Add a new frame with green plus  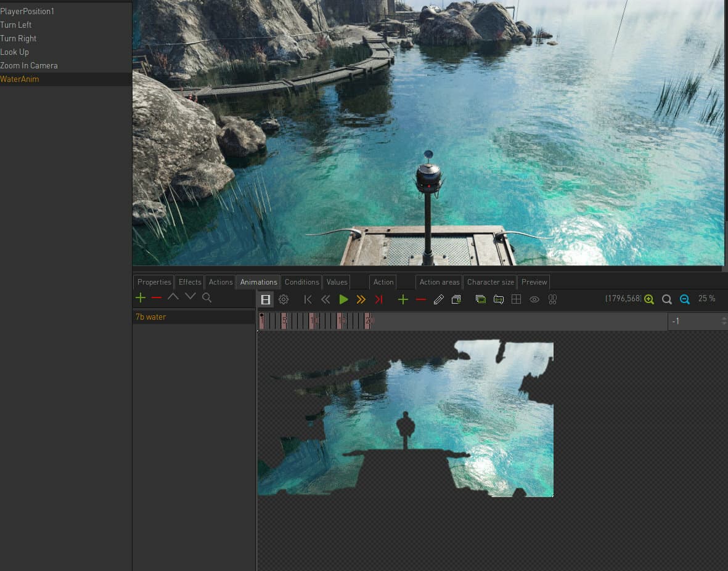click(x=403, y=299)
